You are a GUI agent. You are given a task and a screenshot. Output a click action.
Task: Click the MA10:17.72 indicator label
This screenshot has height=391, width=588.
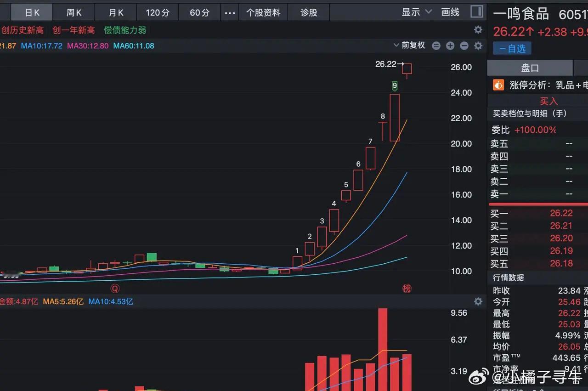coord(41,46)
